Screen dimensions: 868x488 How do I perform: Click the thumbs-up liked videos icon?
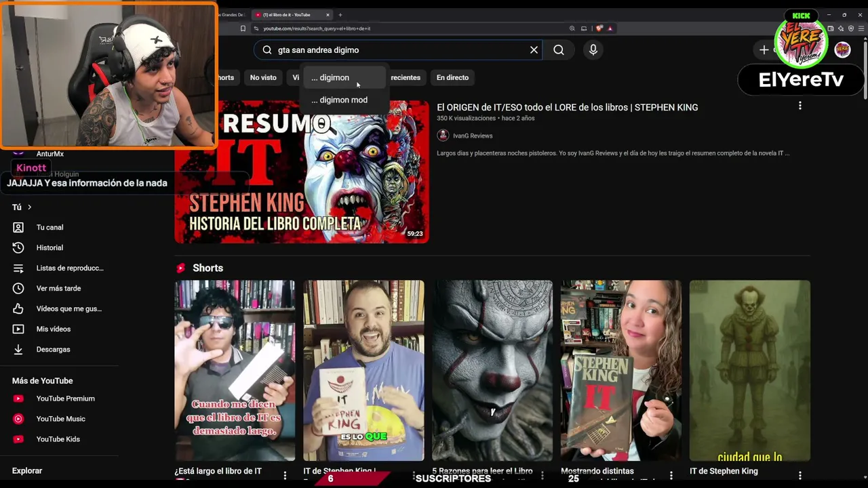(x=18, y=309)
